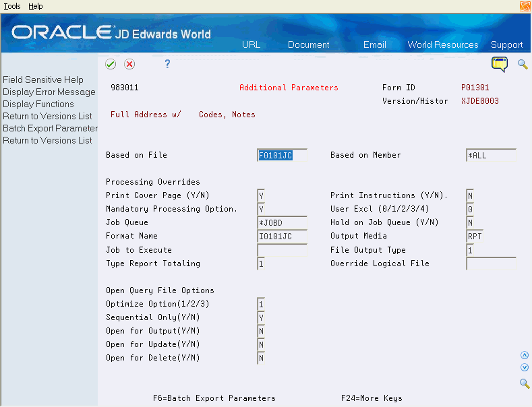Click Sequential Only Y/N field
The image size is (532, 407).
[x=261, y=318]
